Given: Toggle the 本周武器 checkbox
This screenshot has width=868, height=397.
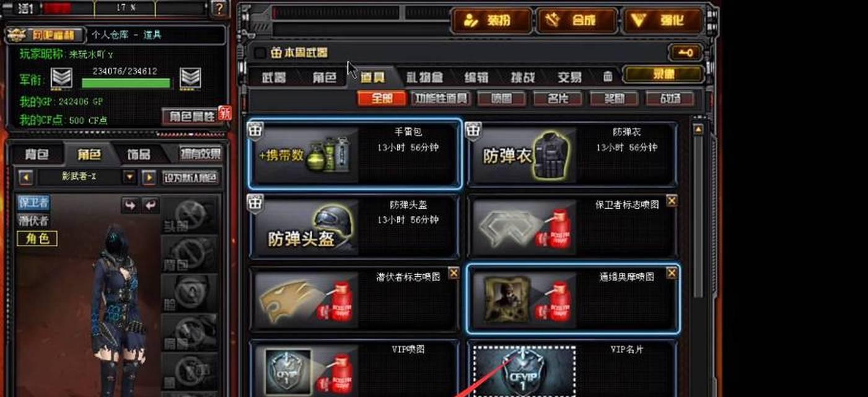Looking at the screenshot, I should [260, 53].
